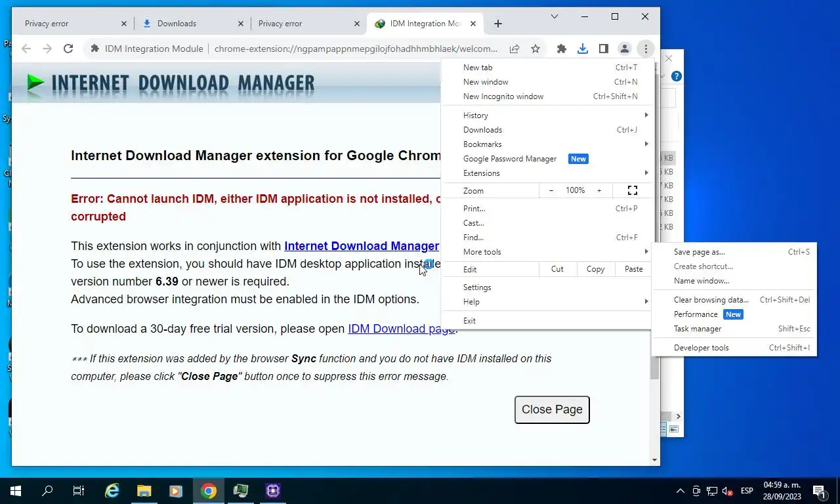Launch Internet Explorer from taskbar
This screenshot has height=504, width=840.
(x=112, y=491)
